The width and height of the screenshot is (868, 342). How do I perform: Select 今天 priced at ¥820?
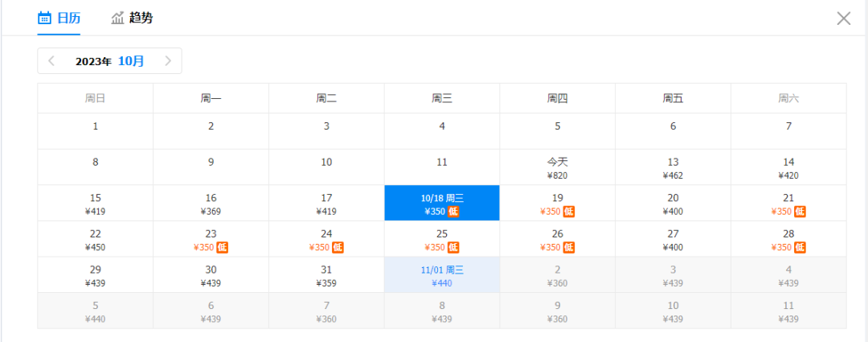(558, 167)
